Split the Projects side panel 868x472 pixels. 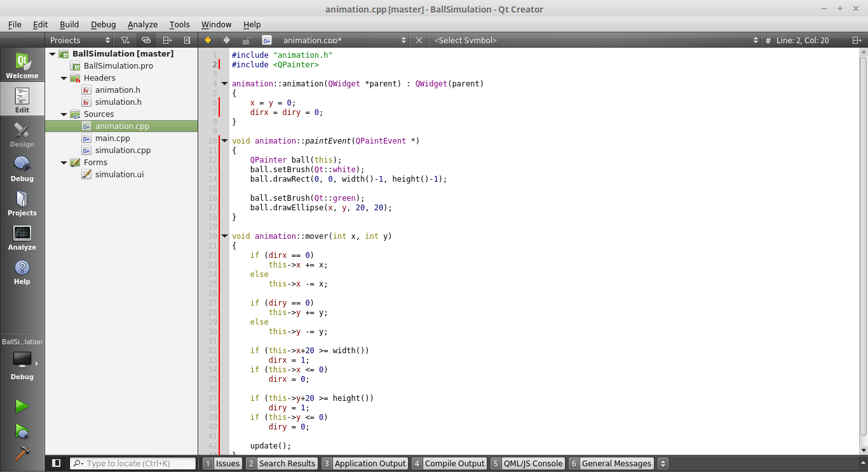(x=167, y=40)
